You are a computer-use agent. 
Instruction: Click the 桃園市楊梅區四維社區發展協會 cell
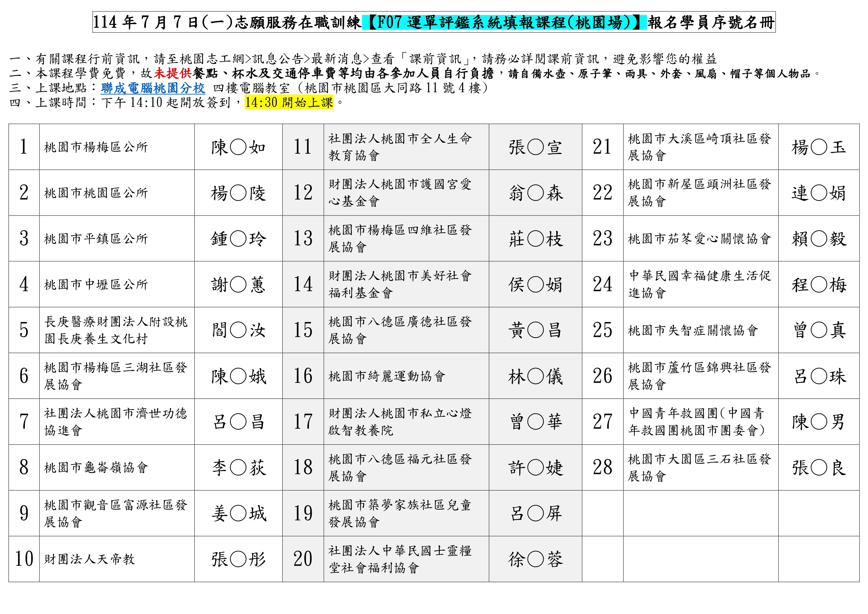click(x=406, y=238)
